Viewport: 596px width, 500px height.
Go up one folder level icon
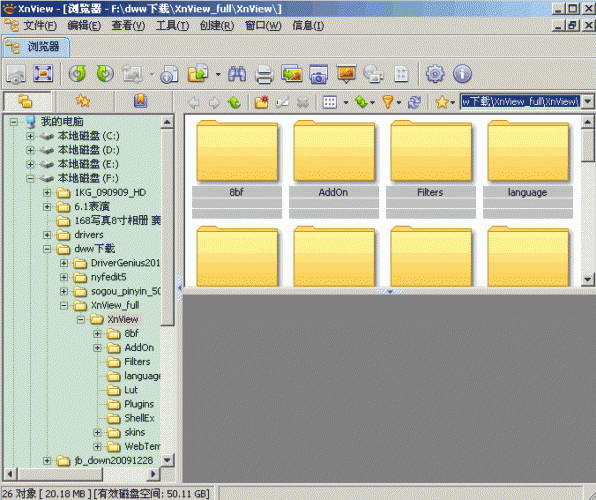click(234, 102)
